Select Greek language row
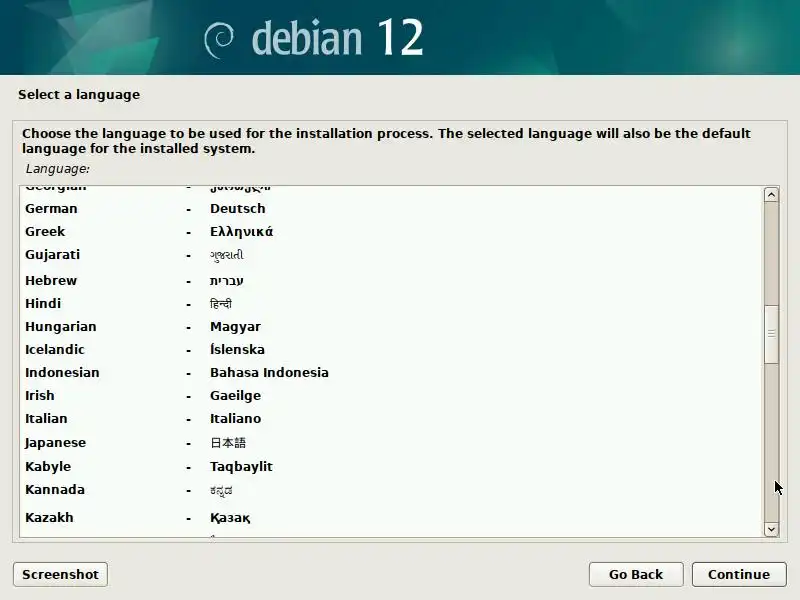The image size is (800, 600). coord(392,232)
